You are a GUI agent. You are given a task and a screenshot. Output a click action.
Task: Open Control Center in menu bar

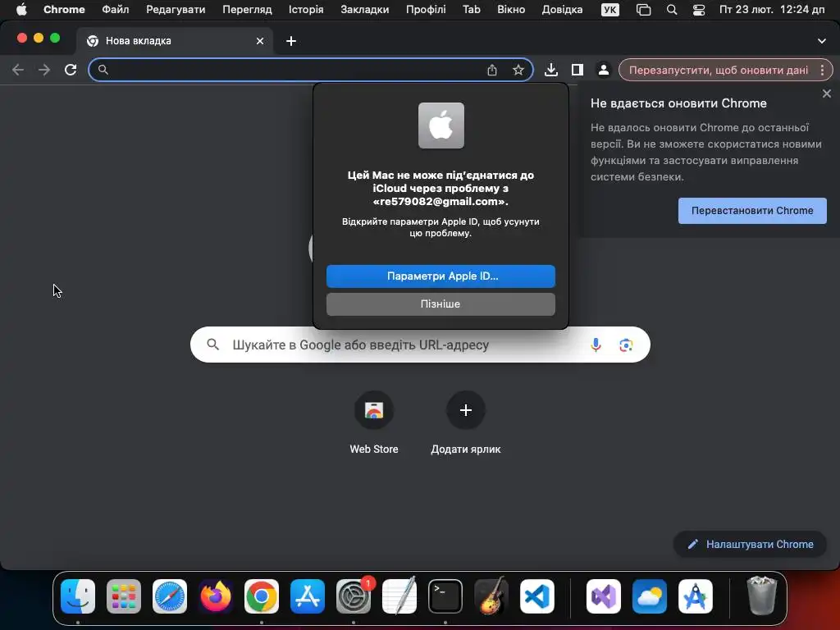(x=699, y=10)
